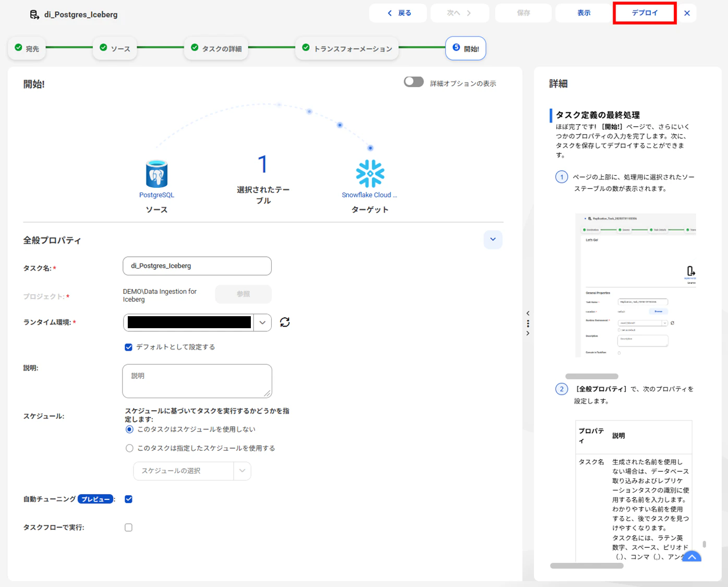Click the step 5 number badge
The height and width of the screenshot is (587, 728).
(x=456, y=47)
